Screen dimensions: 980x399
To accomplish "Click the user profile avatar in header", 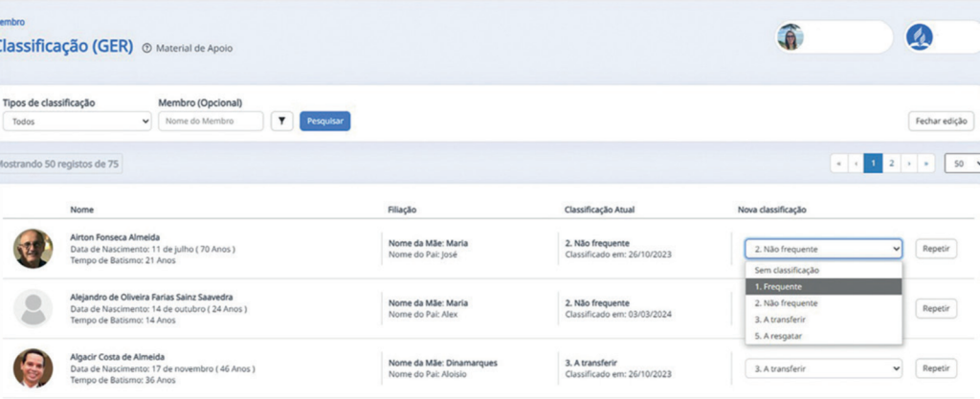I will point(791,37).
